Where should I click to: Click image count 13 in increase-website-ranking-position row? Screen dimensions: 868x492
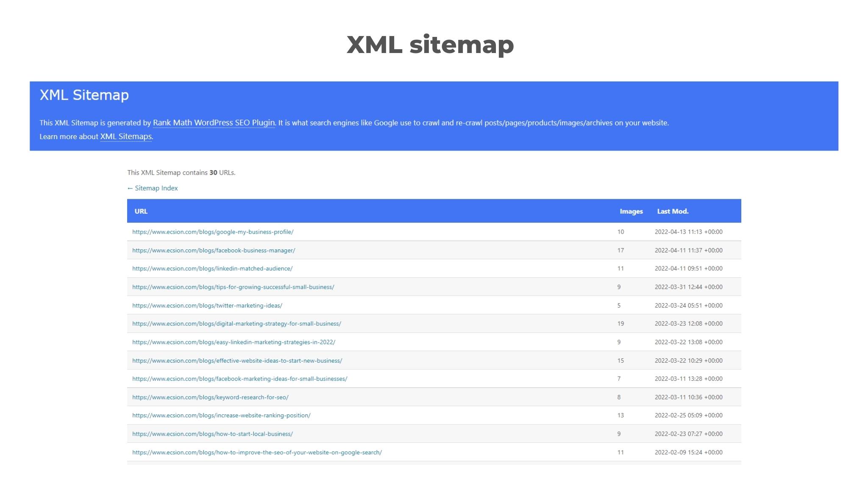pyautogui.click(x=620, y=415)
